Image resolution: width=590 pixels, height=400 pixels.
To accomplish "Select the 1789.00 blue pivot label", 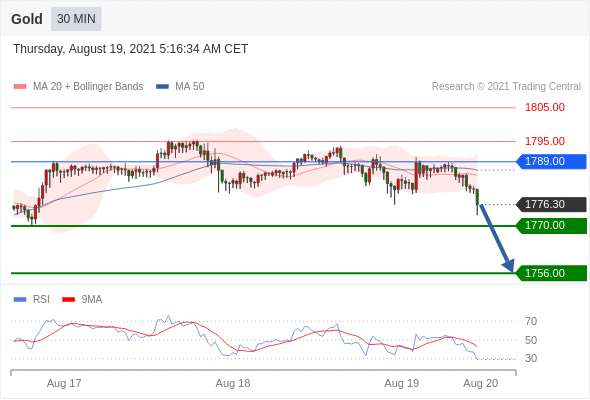I will point(551,161).
